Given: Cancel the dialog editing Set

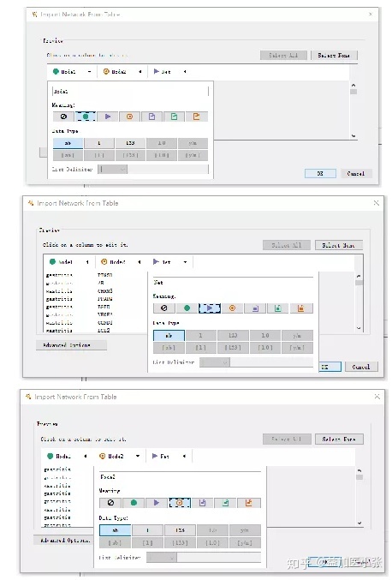Looking at the screenshot, I should pos(361,367).
